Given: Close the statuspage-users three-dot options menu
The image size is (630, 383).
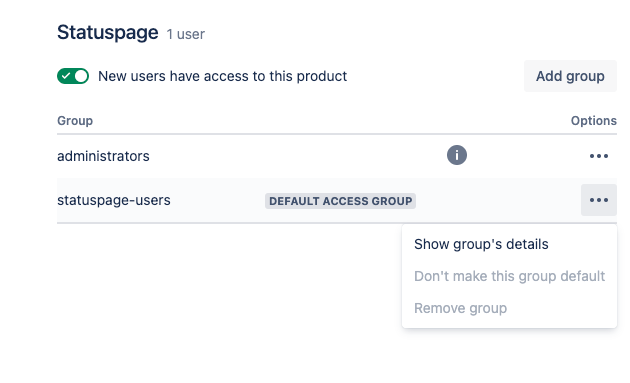Looking at the screenshot, I should (x=599, y=200).
